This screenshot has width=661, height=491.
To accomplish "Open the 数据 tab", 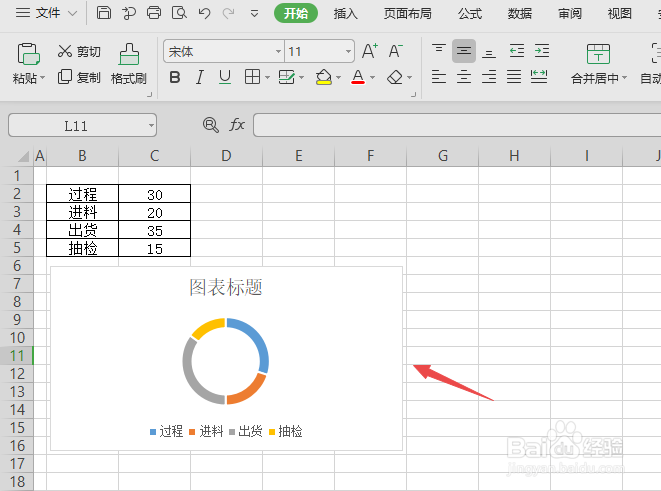I will (520, 13).
